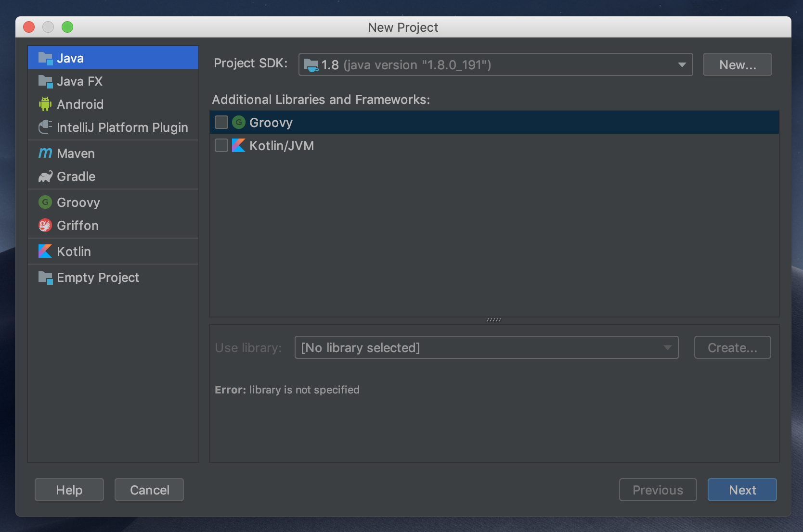Click the Gradle elephant icon
Screen dimensions: 803x532
(x=45, y=177)
